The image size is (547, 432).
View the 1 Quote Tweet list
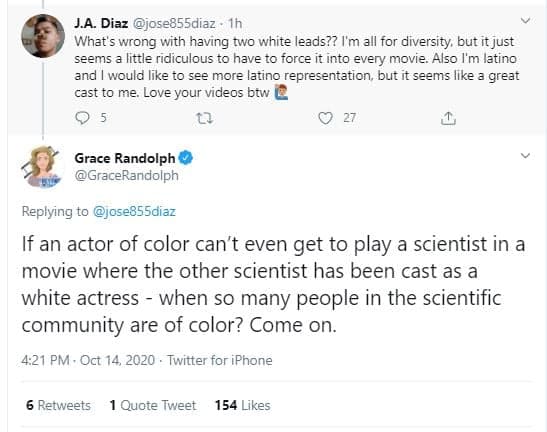153,405
